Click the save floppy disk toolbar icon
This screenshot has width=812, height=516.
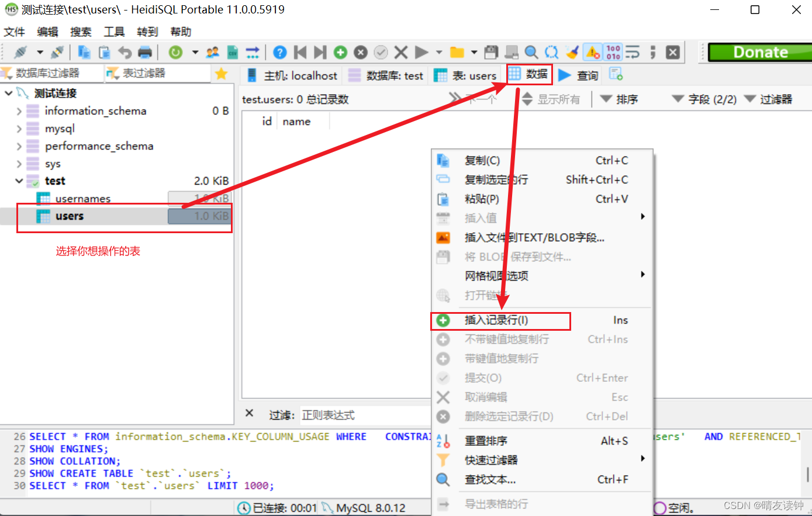point(491,52)
